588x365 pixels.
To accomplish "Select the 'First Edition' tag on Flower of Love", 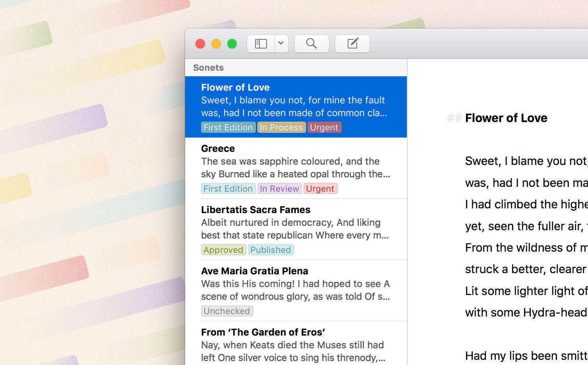I will [228, 127].
